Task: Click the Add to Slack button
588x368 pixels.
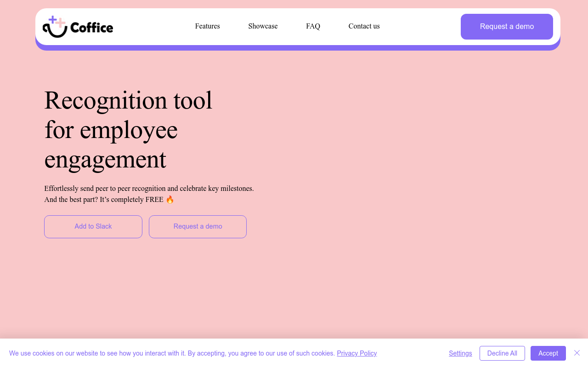Action: coord(93,226)
